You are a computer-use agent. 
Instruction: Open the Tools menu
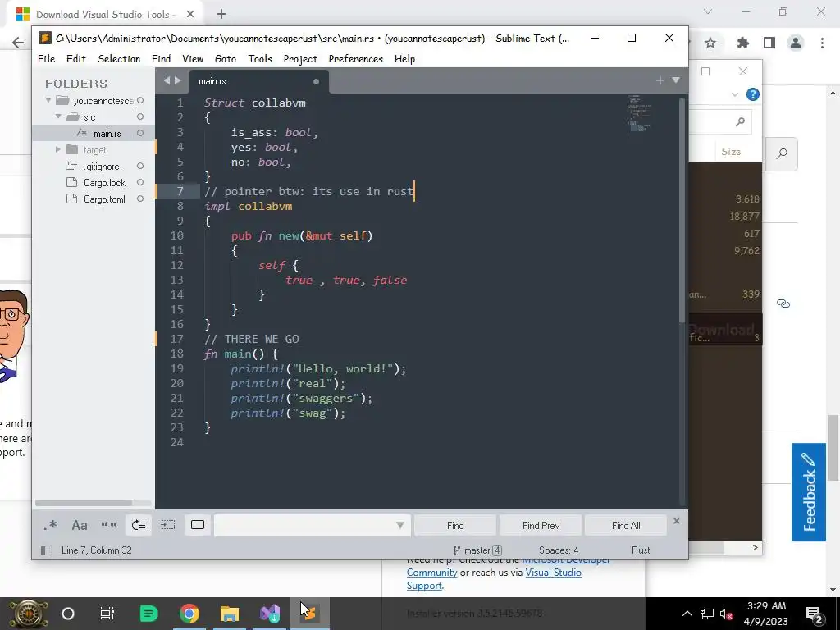click(x=260, y=59)
